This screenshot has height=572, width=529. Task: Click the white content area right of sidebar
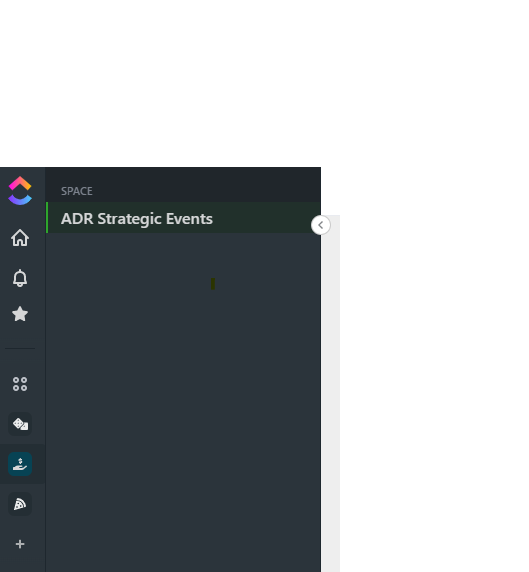click(434, 393)
